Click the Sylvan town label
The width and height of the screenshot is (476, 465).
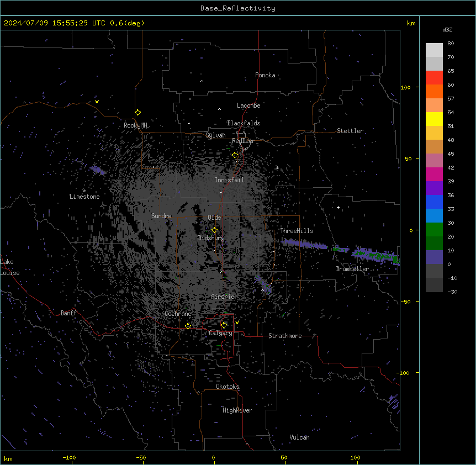click(215, 135)
